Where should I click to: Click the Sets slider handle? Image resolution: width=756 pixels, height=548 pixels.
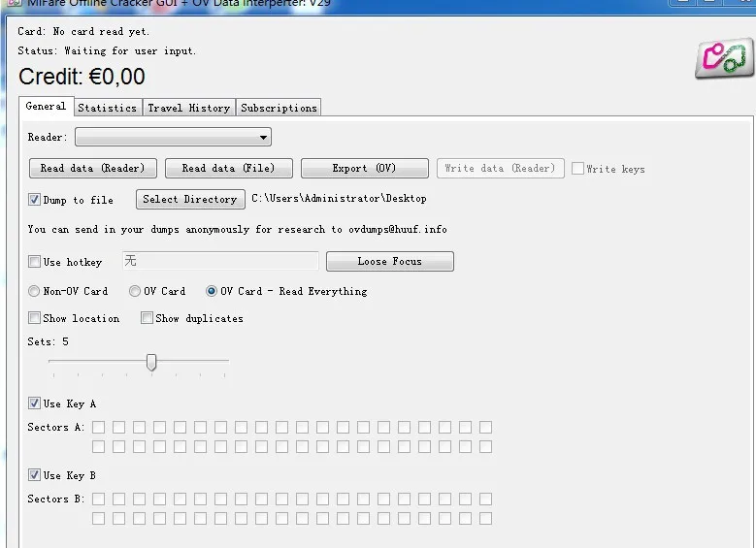[x=151, y=363]
